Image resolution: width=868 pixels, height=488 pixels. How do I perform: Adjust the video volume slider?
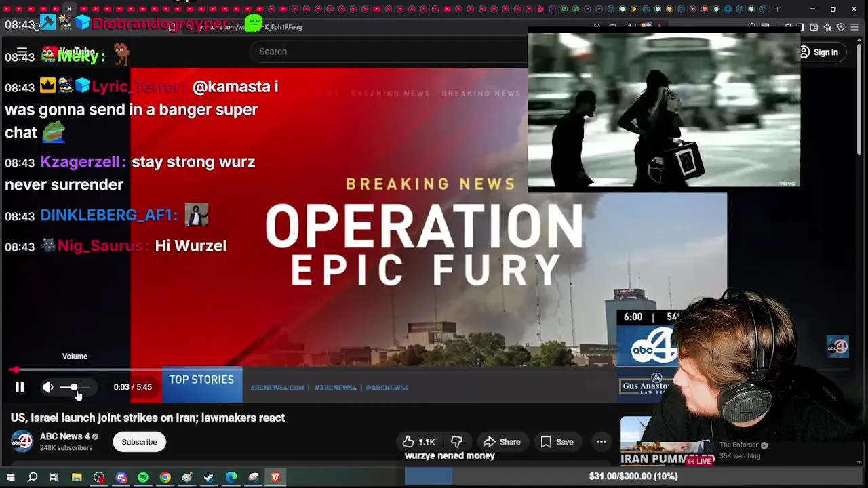coord(75,387)
